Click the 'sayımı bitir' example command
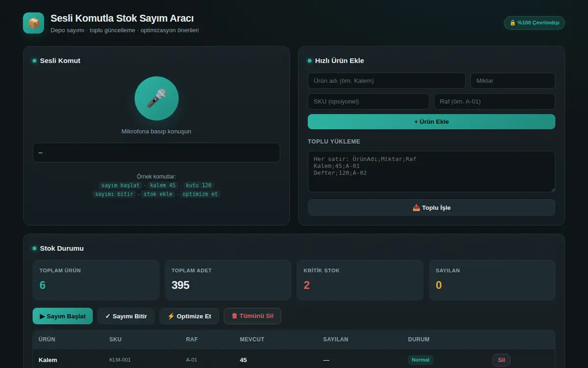588x368 pixels. point(114,194)
